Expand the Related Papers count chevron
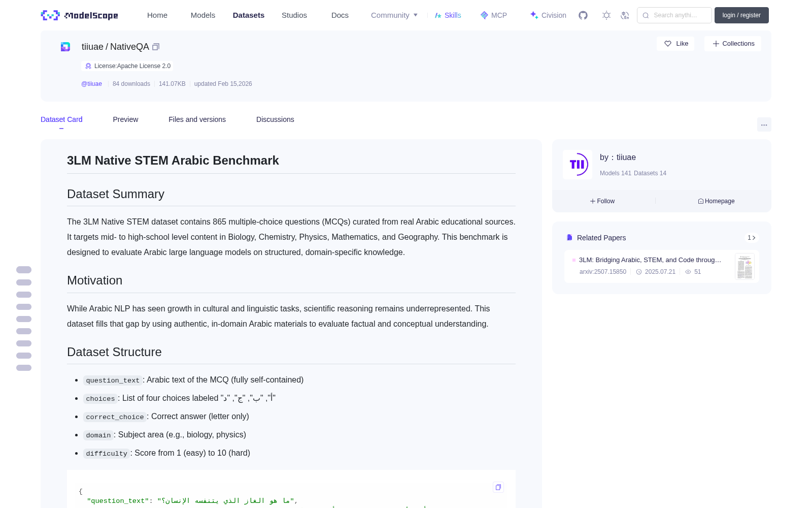Viewport: 812px width, 508px height. (752, 238)
